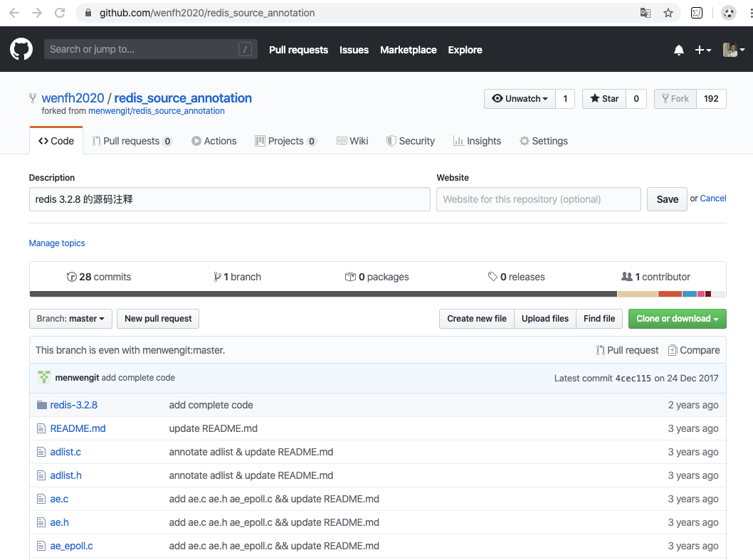Screen dimensions: 753x560
Task: Click the GitHub home logo icon
Action: pyautogui.click(x=21, y=49)
